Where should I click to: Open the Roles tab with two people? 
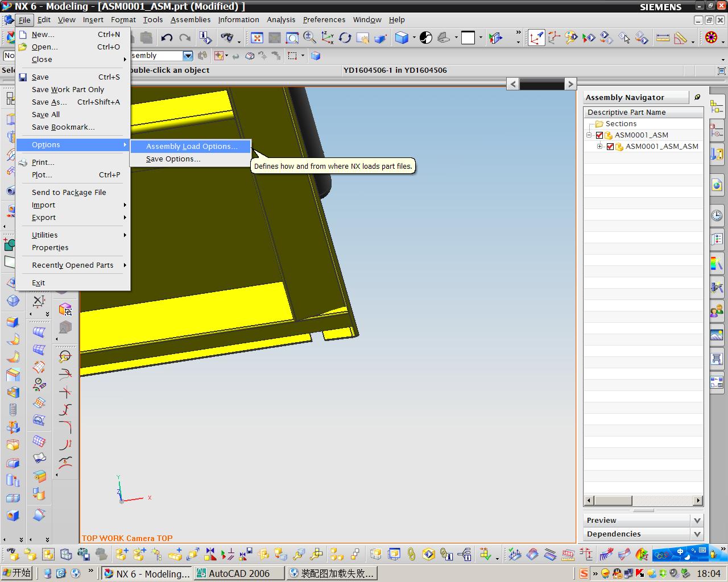tap(717, 311)
